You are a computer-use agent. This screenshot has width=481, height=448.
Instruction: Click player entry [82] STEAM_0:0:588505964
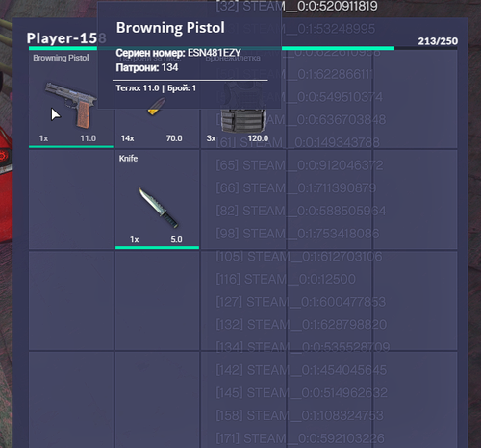coord(301,211)
